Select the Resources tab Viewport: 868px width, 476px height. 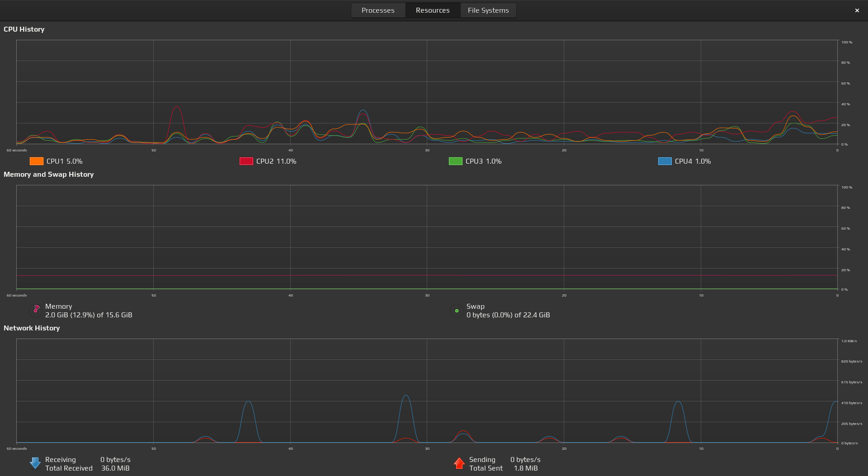click(433, 10)
